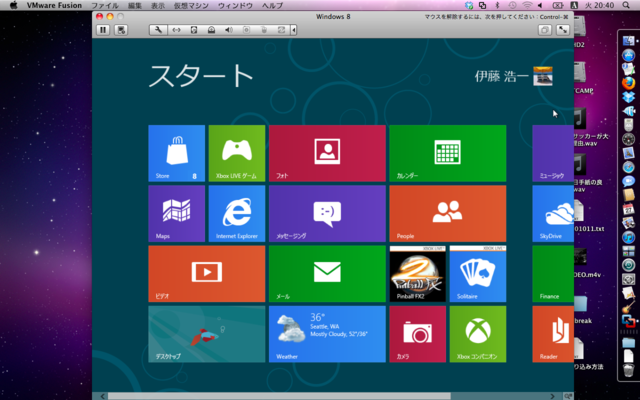Open the ビデオ video tile
This screenshot has width=640, height=400.
click(207, 273)
